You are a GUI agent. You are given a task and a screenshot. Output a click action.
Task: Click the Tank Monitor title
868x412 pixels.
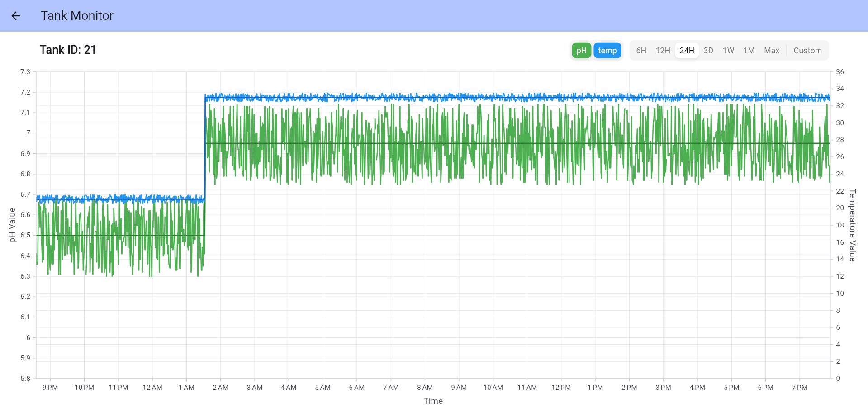(77, 16)
